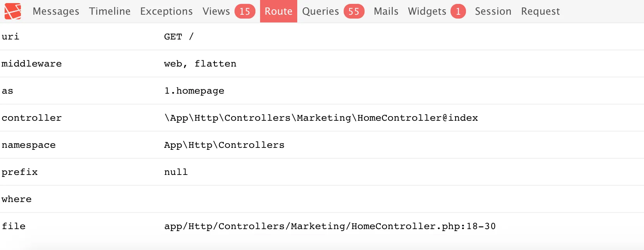Switch to the Mails tab
644x250 pixels.
(x=386, y=11)
